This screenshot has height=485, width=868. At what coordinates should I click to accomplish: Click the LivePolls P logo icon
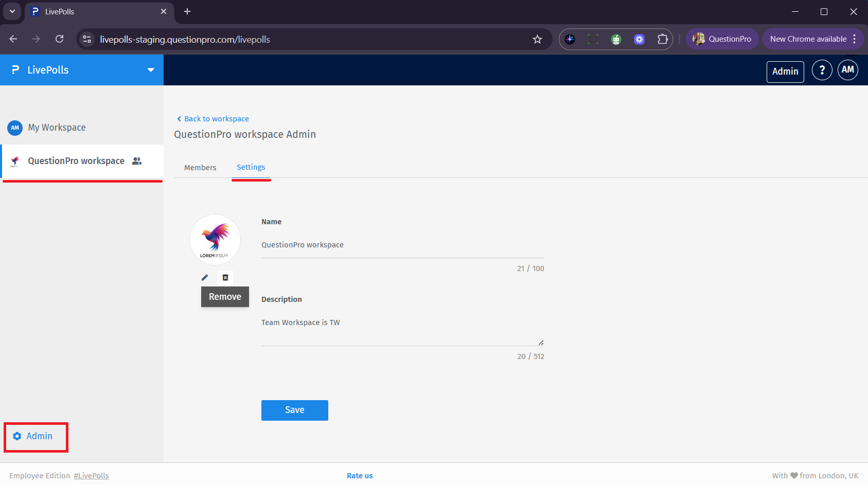point(15,70)
